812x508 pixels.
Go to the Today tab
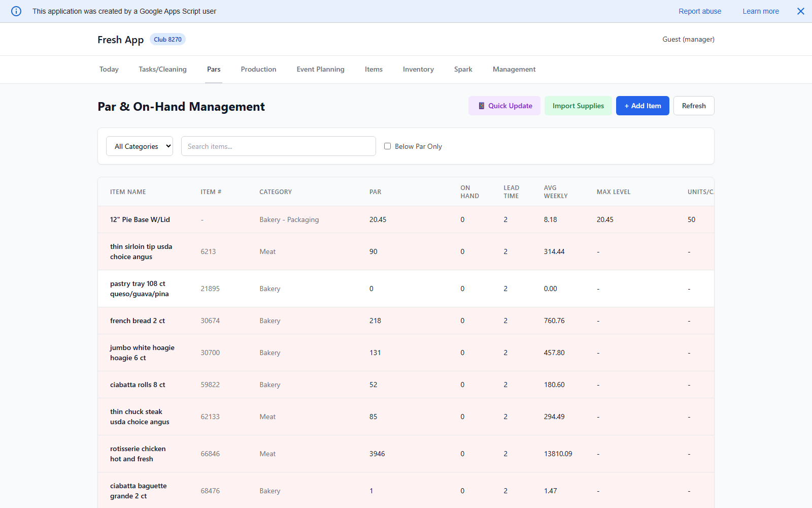click(x=109, y=69)
